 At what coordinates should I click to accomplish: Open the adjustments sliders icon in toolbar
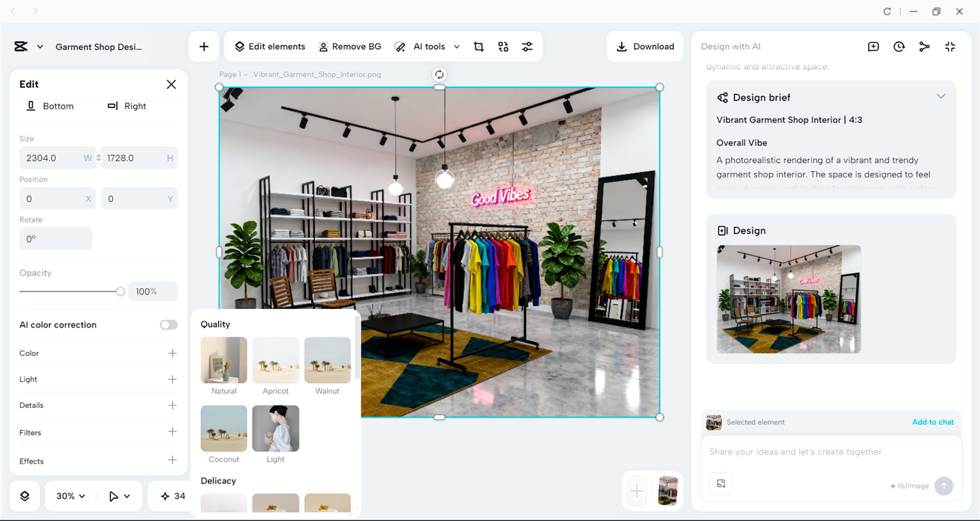click(527, 46)
